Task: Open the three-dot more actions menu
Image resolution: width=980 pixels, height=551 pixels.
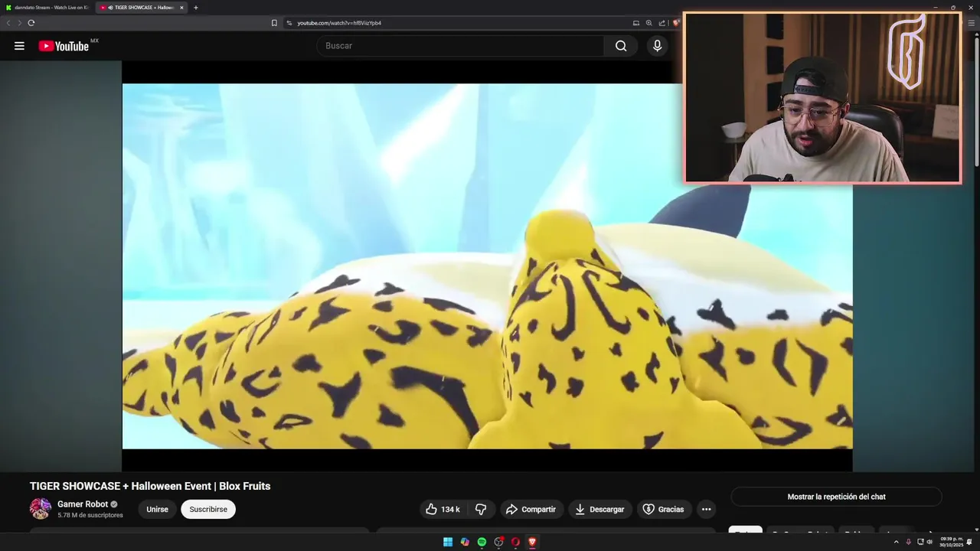Action: 706,509
